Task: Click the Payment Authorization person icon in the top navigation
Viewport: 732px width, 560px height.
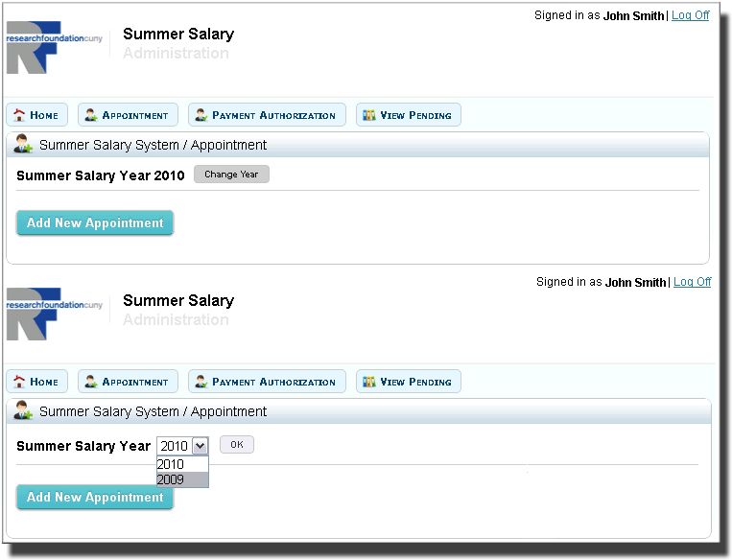Action: (201, 115)
